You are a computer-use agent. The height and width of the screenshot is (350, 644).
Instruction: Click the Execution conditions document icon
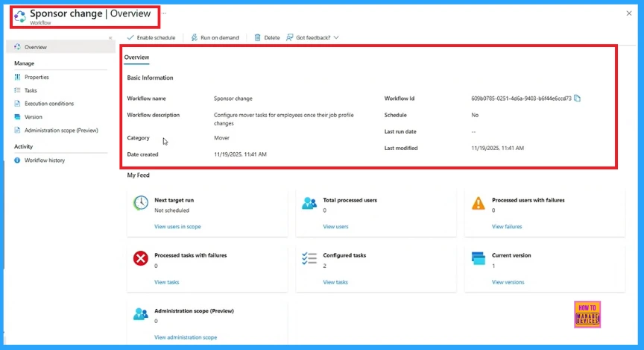point(17,104)
